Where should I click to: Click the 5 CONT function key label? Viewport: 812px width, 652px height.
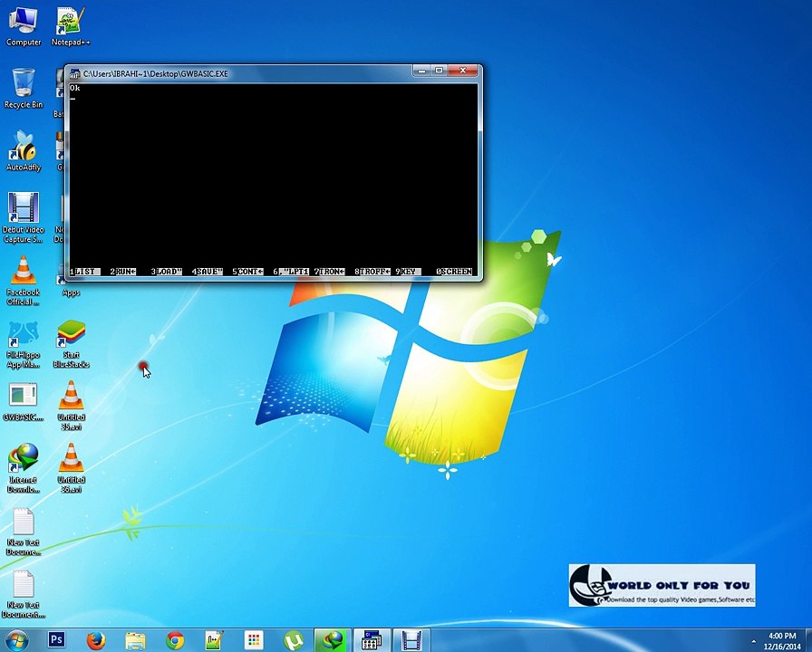[247, 271]
